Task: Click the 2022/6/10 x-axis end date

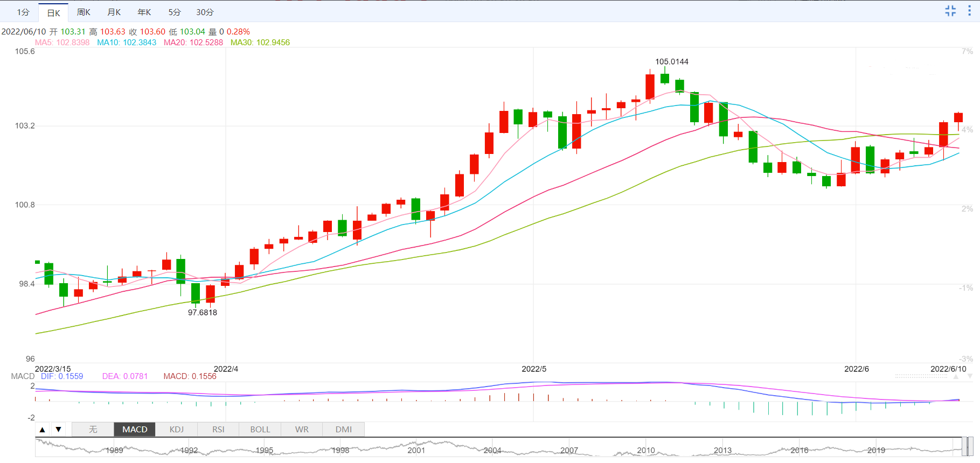Action: 949,369
